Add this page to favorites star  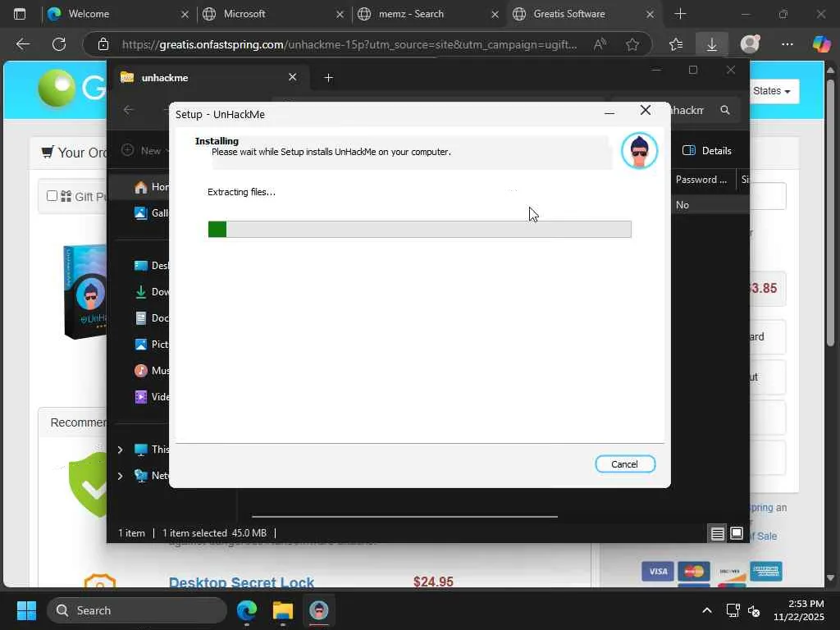pyautogui.click(x=632, y=44)
